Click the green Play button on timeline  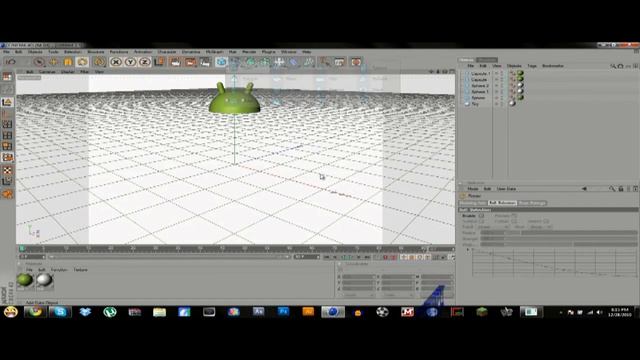pyautogui.click(x=346, y=257)
